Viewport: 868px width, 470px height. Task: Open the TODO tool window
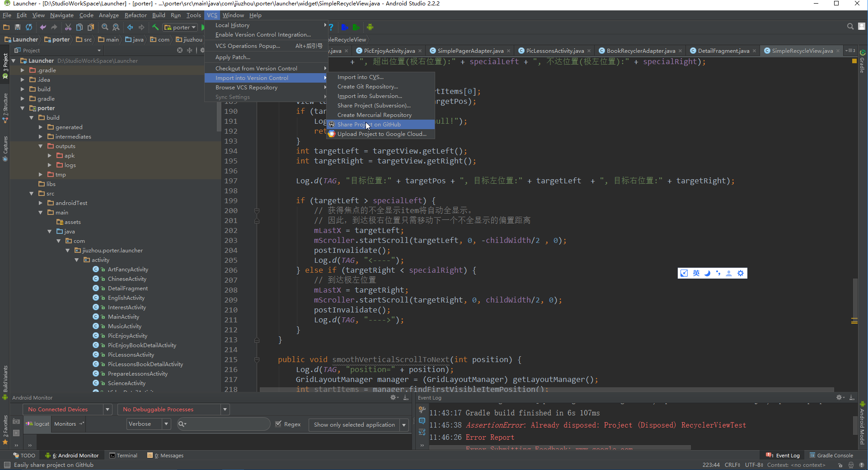click(24, 455)
